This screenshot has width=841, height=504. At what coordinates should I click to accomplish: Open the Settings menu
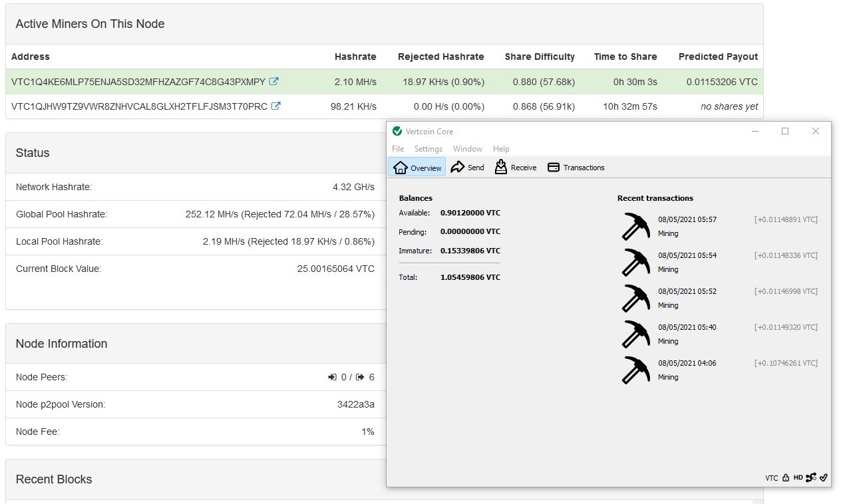click(x=428, y=149)
